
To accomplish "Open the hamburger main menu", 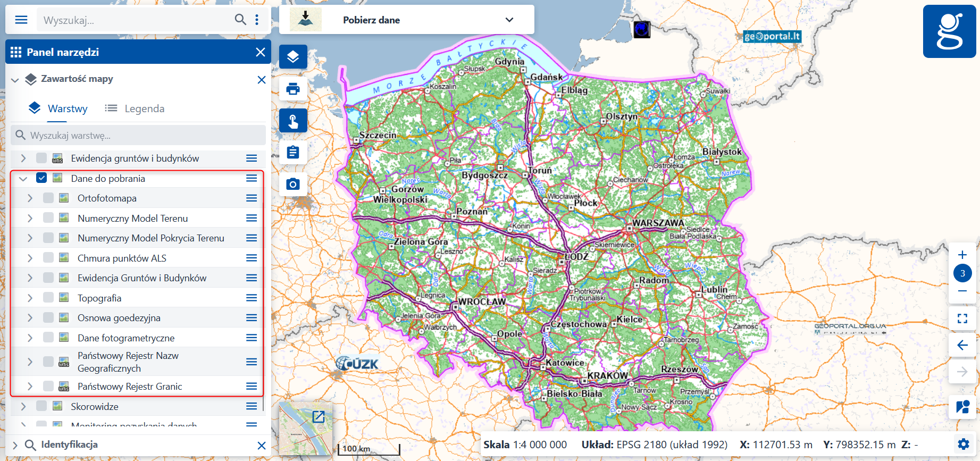I will [x=21, y=20].
